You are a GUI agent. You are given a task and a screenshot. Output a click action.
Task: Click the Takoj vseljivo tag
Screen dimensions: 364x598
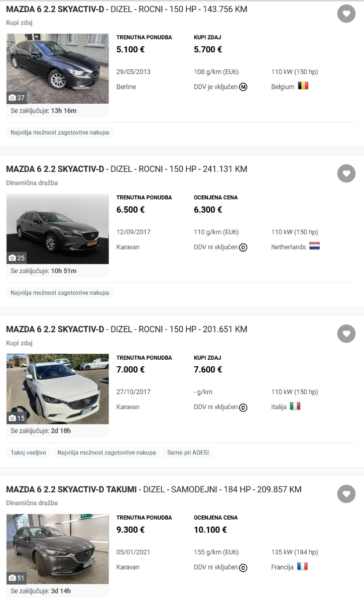tap(28, 452)
